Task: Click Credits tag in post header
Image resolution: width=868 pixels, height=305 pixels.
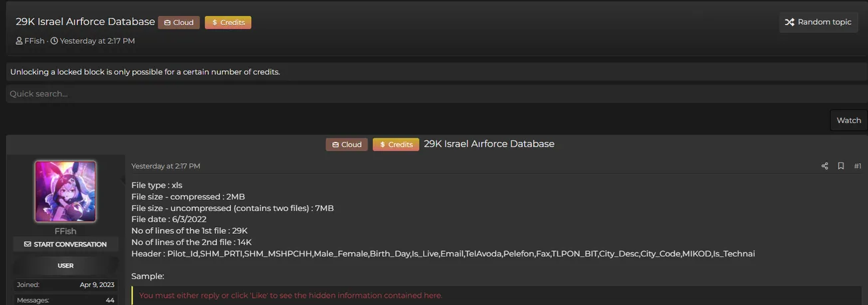Action: [395, 145]
